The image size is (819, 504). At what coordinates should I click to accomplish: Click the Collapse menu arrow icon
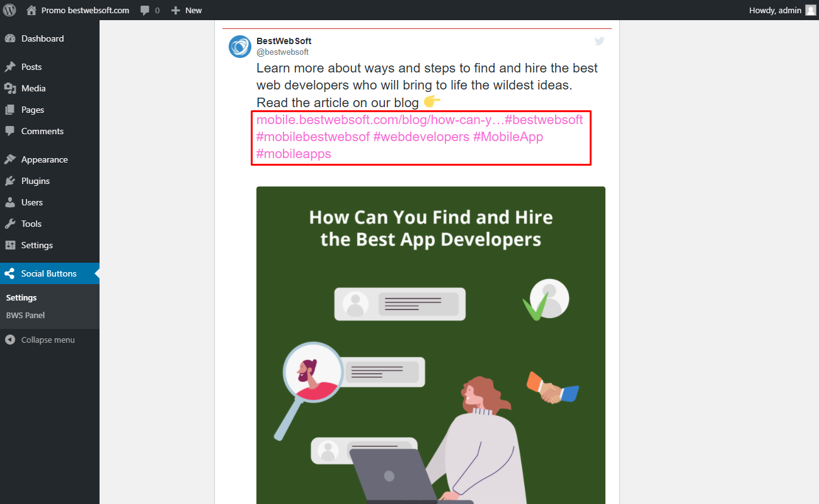pyautogui.click(x=9, y=340)
